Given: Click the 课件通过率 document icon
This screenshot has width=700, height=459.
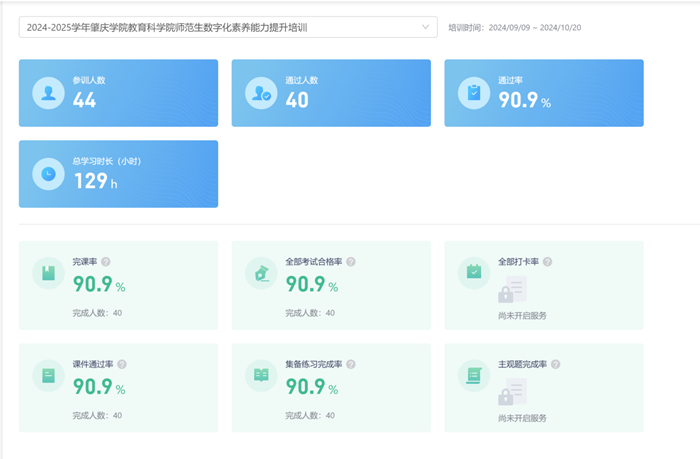Looking at the screenshot, I should click(x=47, y=375).
